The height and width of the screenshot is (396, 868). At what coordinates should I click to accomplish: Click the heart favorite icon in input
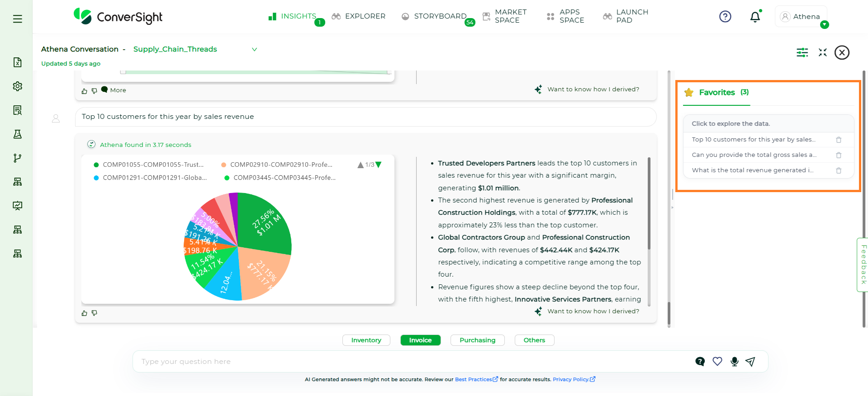pos(717,362)
